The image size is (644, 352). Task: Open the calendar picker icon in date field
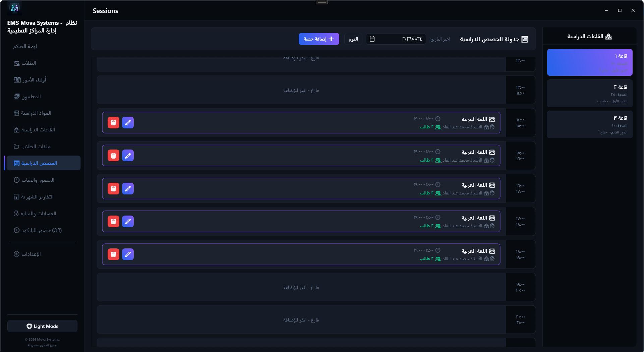pos(372,39)
